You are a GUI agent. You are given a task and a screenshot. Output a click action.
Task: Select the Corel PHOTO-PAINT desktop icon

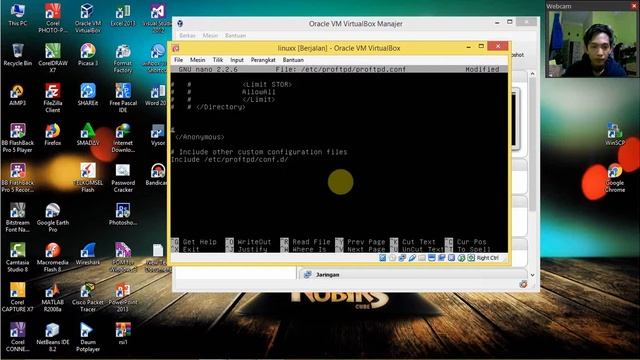53,18
